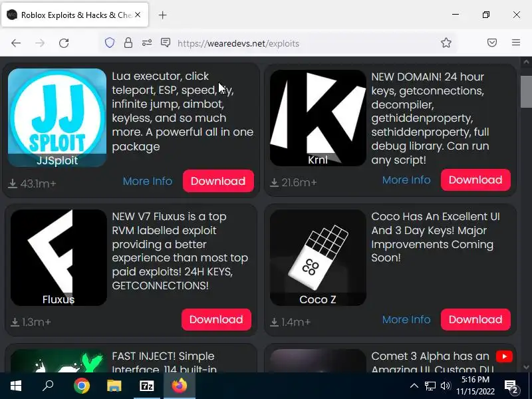Open the site permissions icon
This screenshot has width=532, height=399.
click(146, 43)
